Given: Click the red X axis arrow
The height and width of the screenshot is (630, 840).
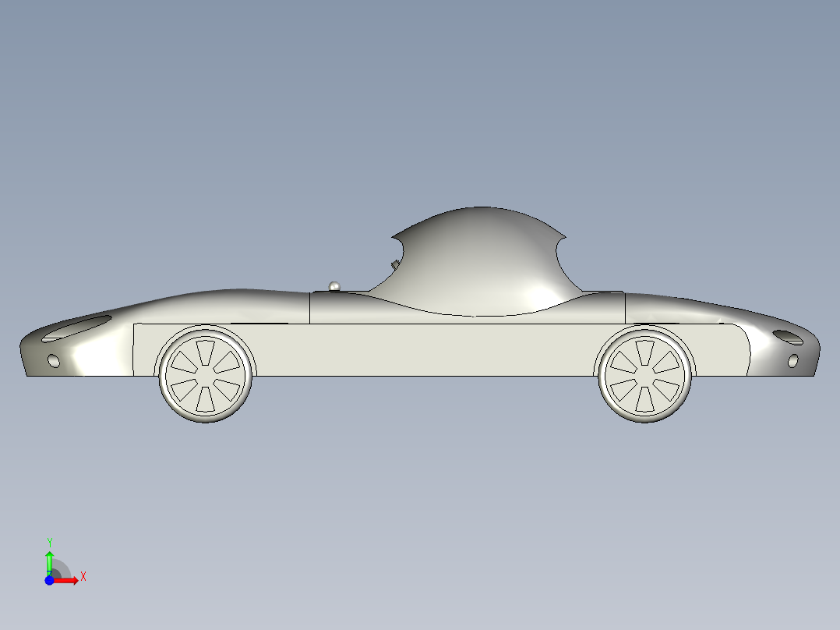Looking at the screenshot, I should coord(66,580).
